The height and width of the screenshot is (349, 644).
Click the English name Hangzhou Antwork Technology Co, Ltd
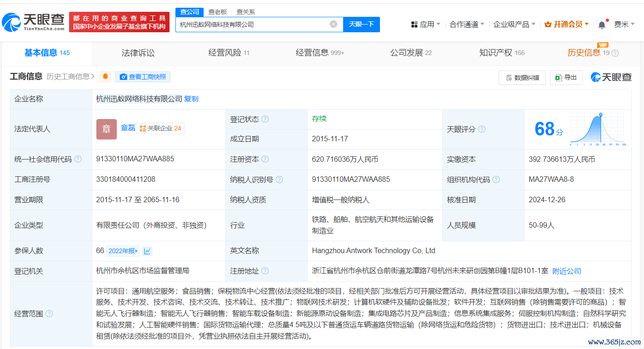pyautogui.click(x=374, y=251)
